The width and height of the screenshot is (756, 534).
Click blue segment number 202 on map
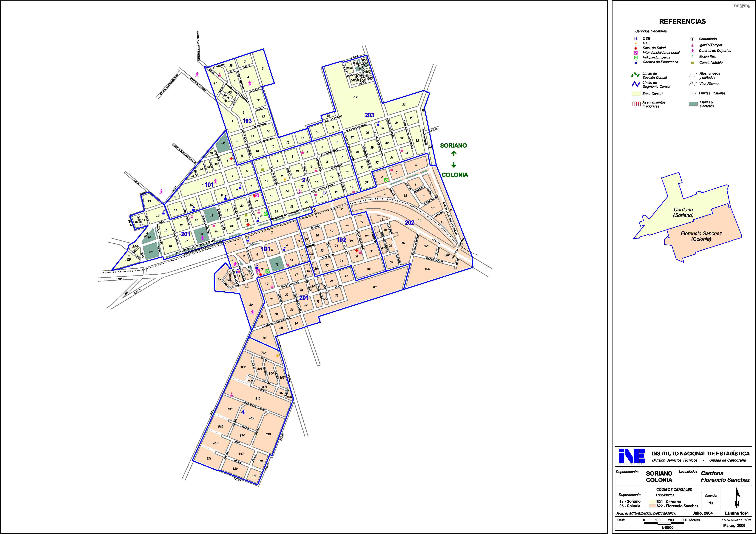tap(410, 223)
